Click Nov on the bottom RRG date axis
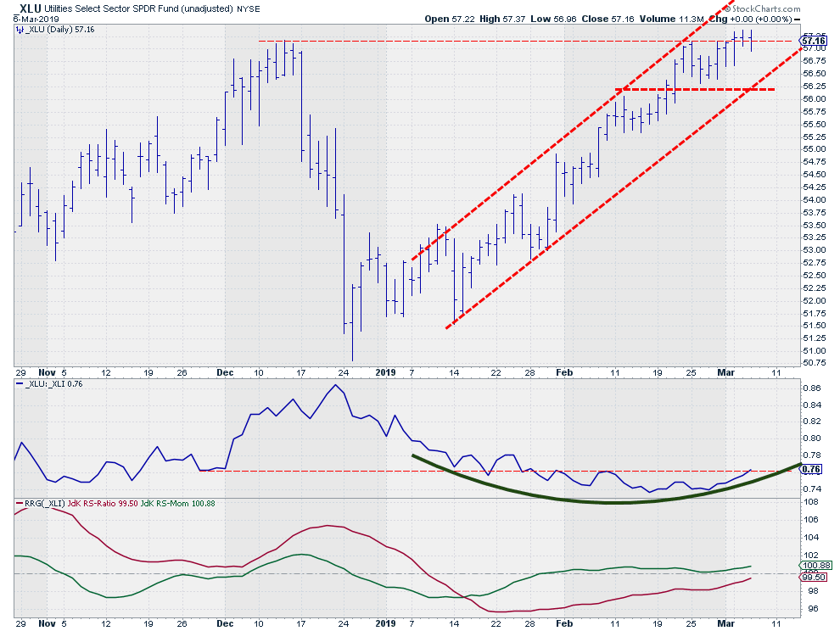 (x=48, y=623)
